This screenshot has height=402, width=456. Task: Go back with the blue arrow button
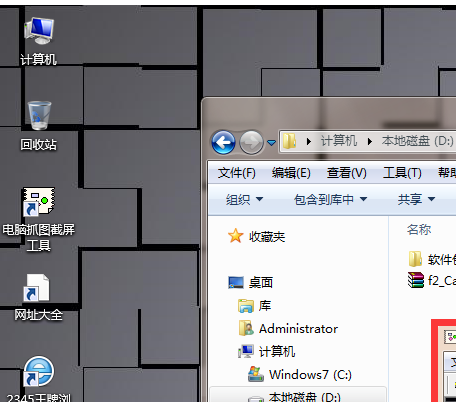coord(223,142)
